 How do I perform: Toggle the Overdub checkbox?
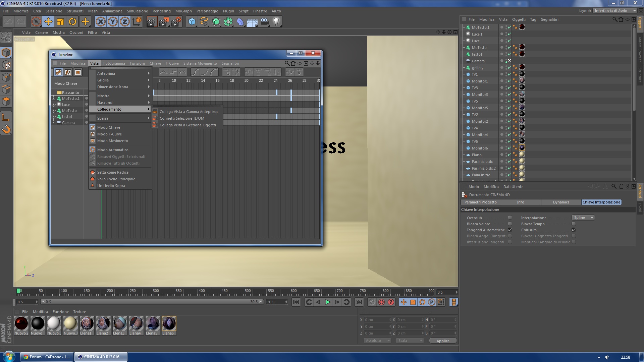click(510, 218)
